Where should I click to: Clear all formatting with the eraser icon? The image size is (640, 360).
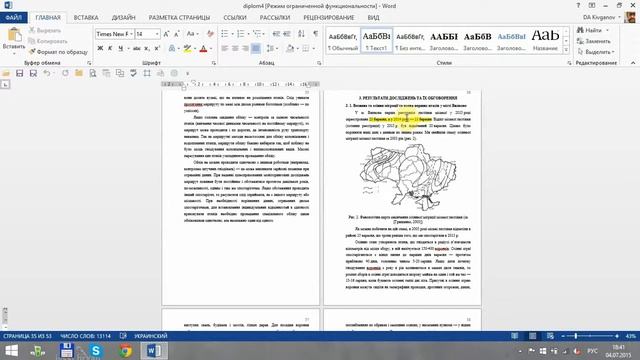point(210,34)
